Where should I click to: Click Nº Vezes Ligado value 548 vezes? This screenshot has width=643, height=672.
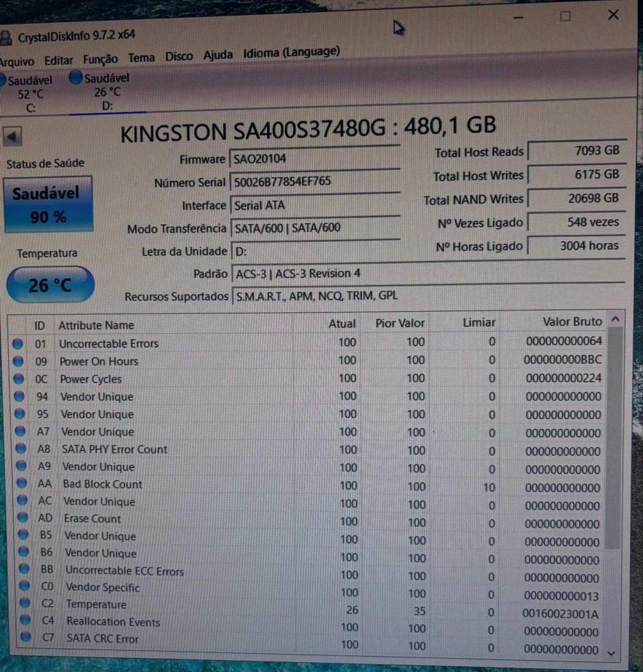coord(576,222)
